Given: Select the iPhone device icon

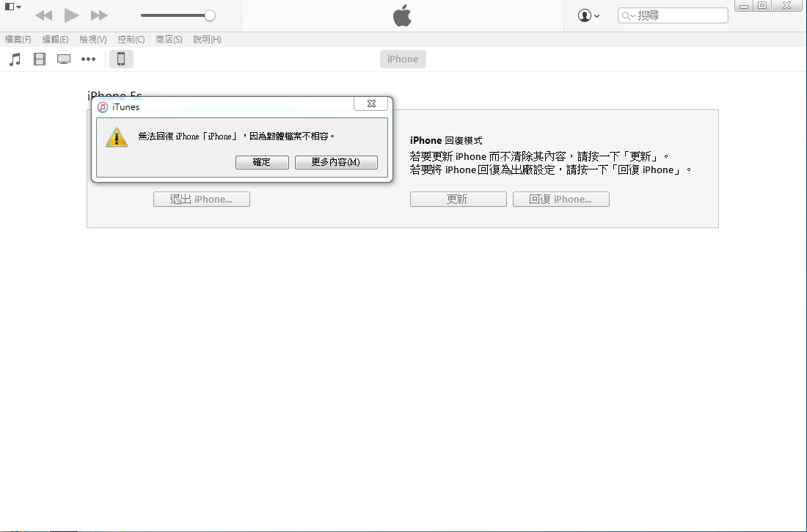Looking at the screenshot, I should click(121, 59).
